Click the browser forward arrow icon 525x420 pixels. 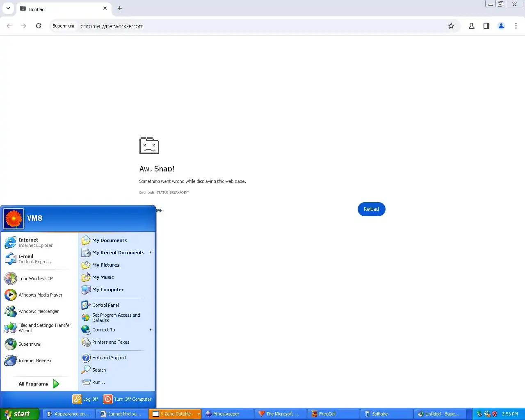[24, 26]
